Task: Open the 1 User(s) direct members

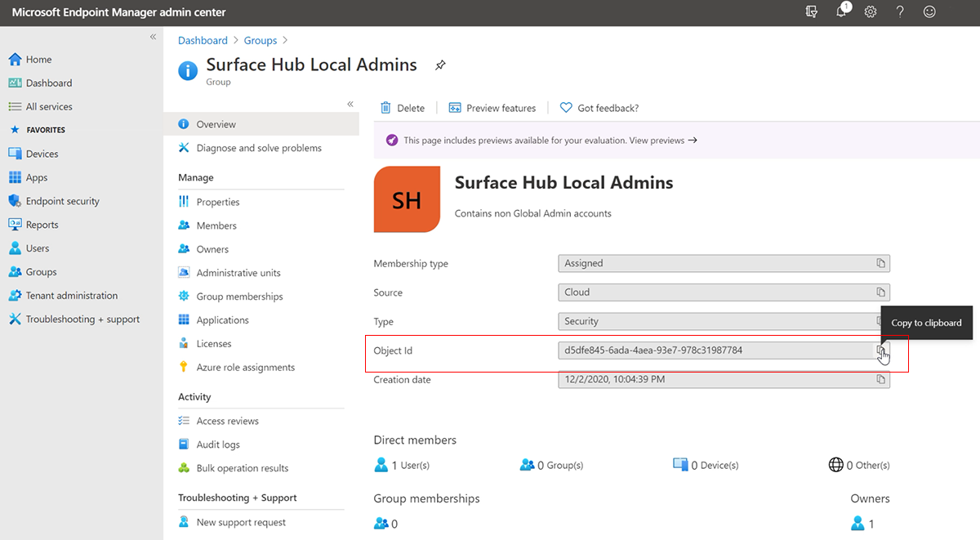Action: coord(402,465)
